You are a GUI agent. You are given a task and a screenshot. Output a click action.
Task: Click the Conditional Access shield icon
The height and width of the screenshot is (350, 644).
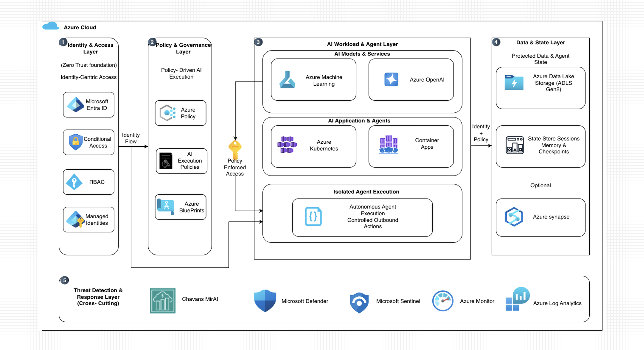[75, 142]
